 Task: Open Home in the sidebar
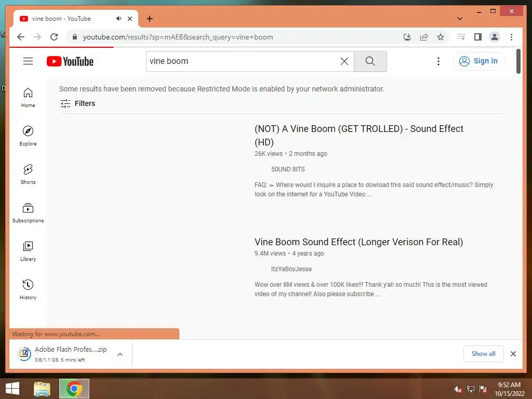coord(28,98)
